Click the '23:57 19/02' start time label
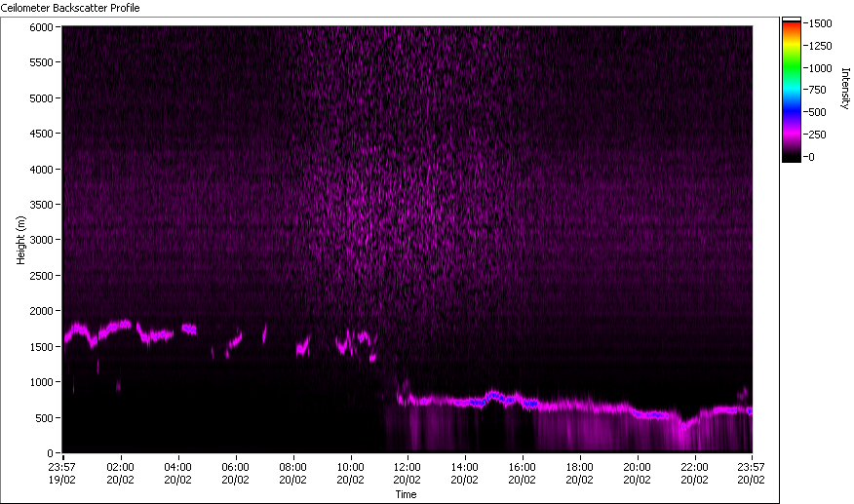This screenshot has width=854, height=504. pyautogui.click(x=61, y=473)
